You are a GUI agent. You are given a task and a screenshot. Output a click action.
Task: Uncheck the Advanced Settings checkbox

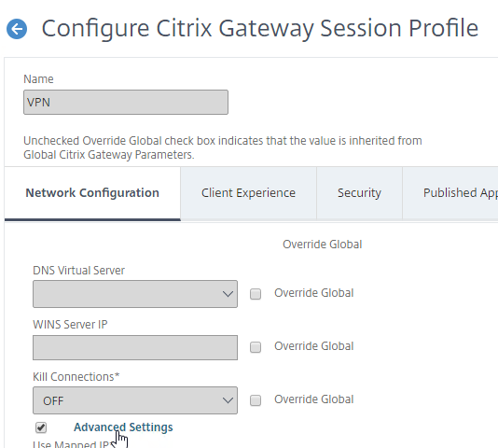[x=41, y=427]
